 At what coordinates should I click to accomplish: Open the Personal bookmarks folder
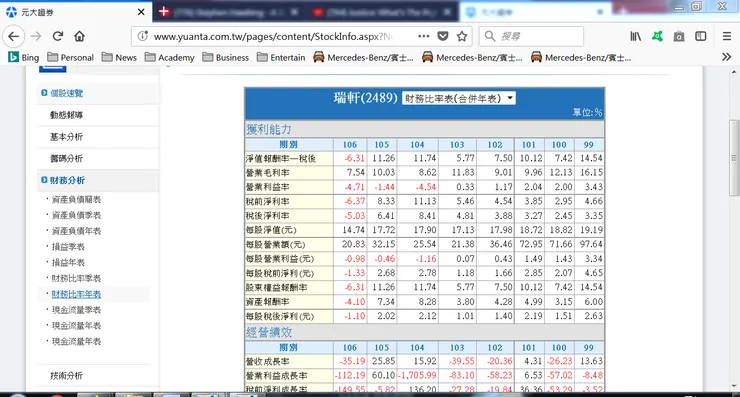(70, 58)
